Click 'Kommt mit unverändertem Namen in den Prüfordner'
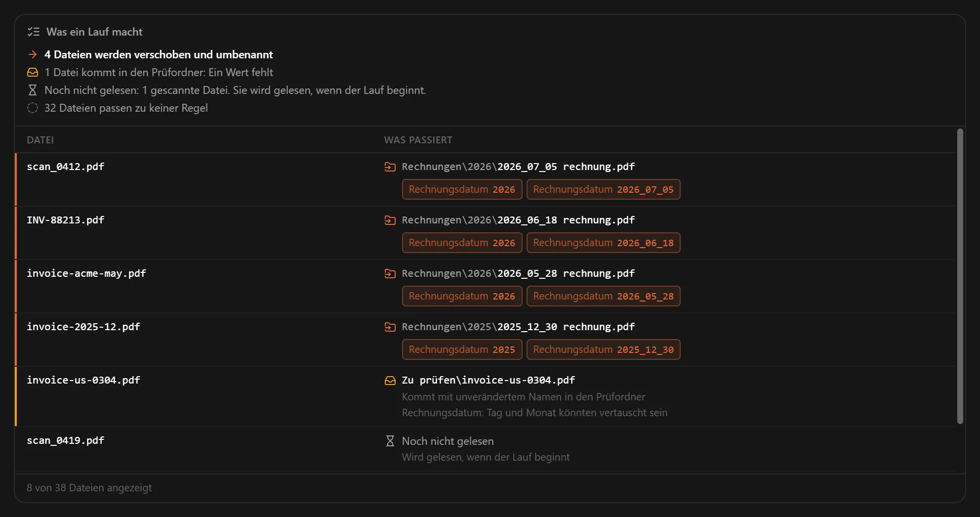 [x=524, y=397]
